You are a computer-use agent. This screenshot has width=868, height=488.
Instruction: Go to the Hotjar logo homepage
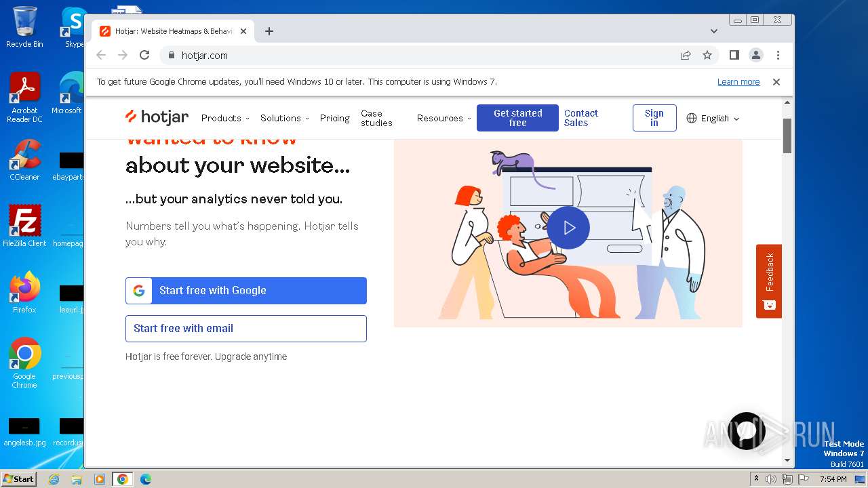pyautogui.click(x=157, y=117)
